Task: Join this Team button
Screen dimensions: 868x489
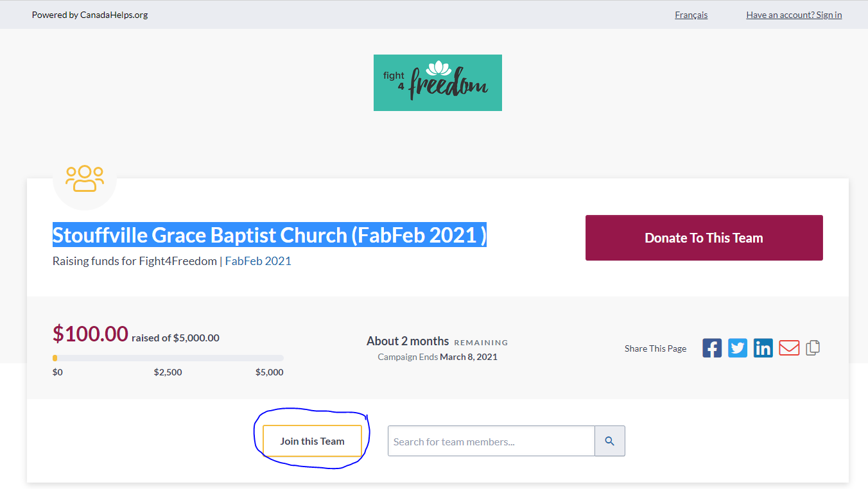Action: point(312,441)
